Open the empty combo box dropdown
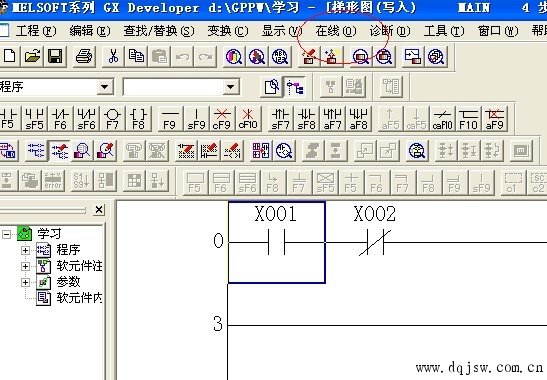Image resolution: width=547 pixels, height=380 pixels. point(231,87)
